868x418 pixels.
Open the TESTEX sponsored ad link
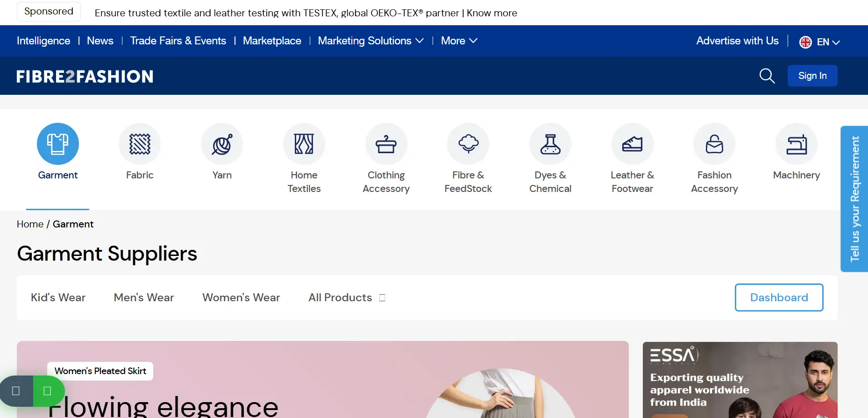(x=306, y=13)
